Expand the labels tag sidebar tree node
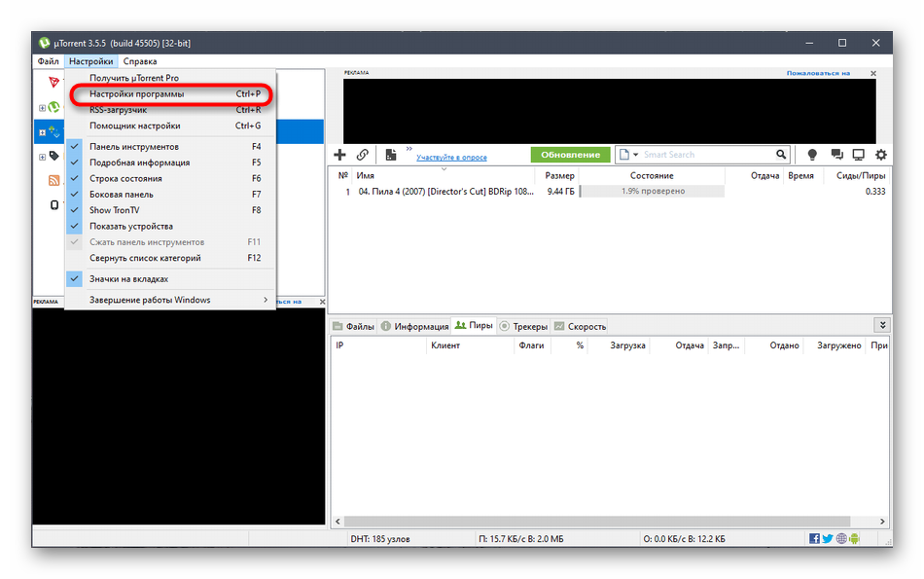This screenshot has height=579, width=924. coord(42,157)
